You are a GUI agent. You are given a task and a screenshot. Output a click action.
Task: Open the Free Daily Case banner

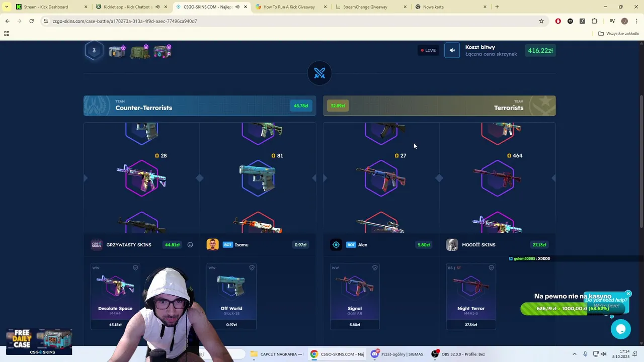[39, 342]
